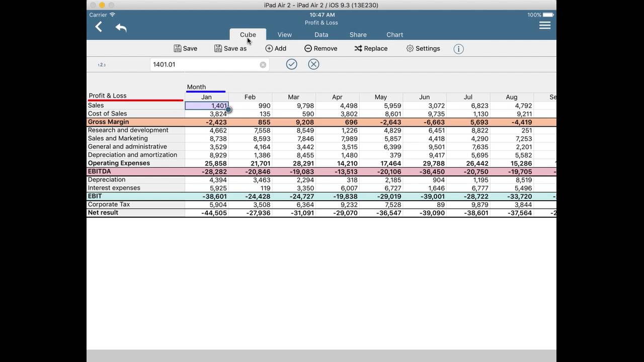Image resolution: width=644 pixels, height=362 pixels.
Task: Tap the undo arrow icon
Action: pos(121,28)
